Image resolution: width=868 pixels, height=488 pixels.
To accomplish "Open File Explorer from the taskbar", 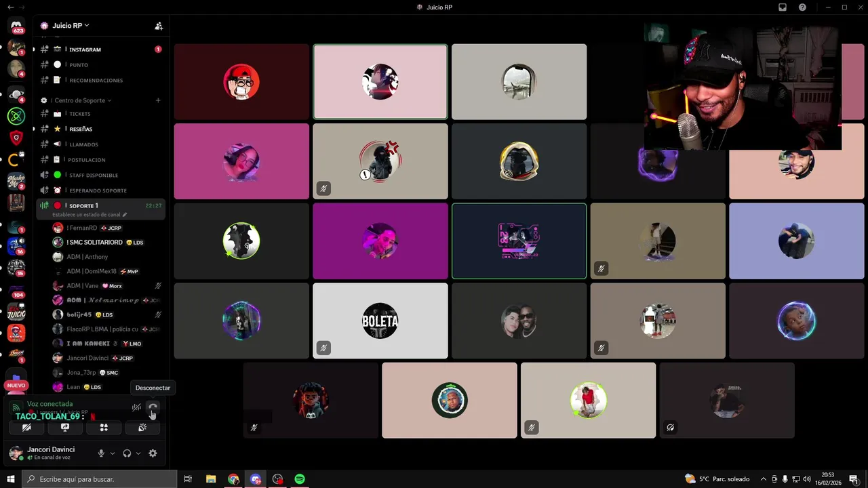I will [x=211, y=479].
